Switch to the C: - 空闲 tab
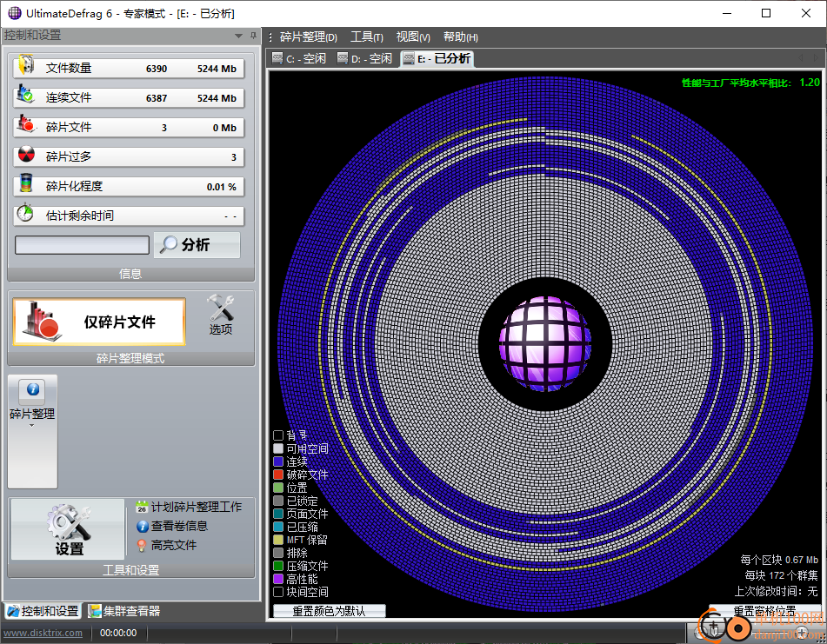The image size is (827, 644). [x=299, y=58]
